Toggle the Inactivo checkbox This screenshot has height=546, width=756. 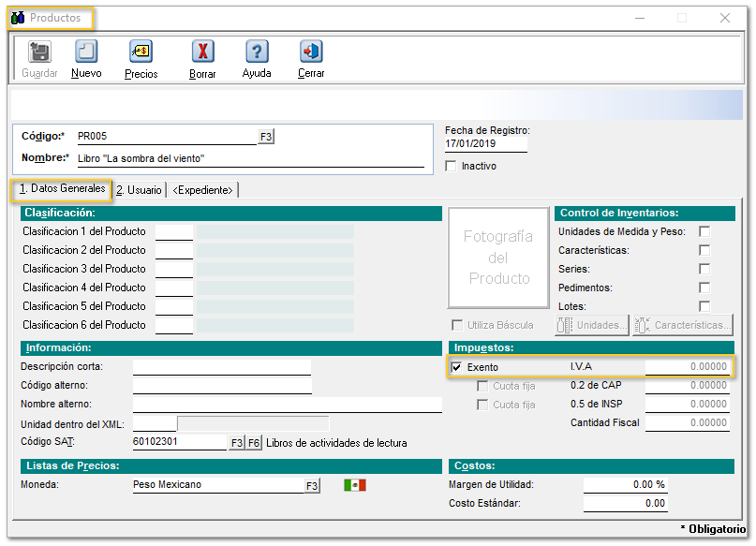452,166
